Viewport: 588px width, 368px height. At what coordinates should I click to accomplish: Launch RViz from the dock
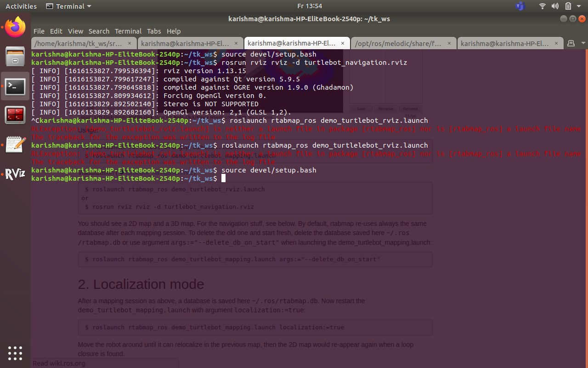point(15,174)
